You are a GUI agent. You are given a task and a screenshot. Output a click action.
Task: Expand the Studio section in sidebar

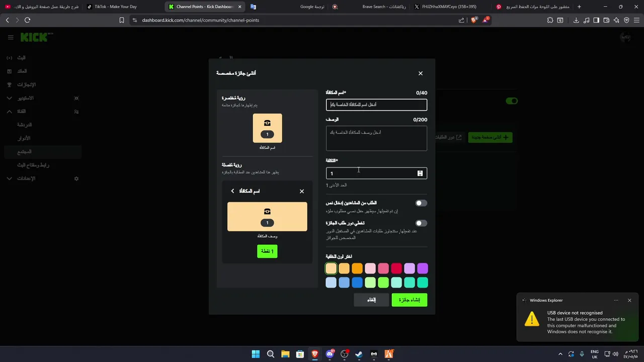click(x=9, y=98)
